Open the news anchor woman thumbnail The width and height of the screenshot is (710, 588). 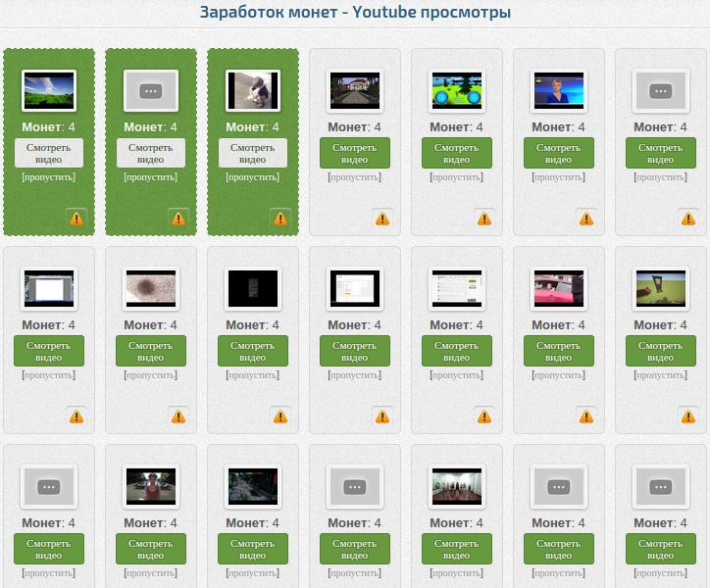pyautogui.click(x=559, y=90)
